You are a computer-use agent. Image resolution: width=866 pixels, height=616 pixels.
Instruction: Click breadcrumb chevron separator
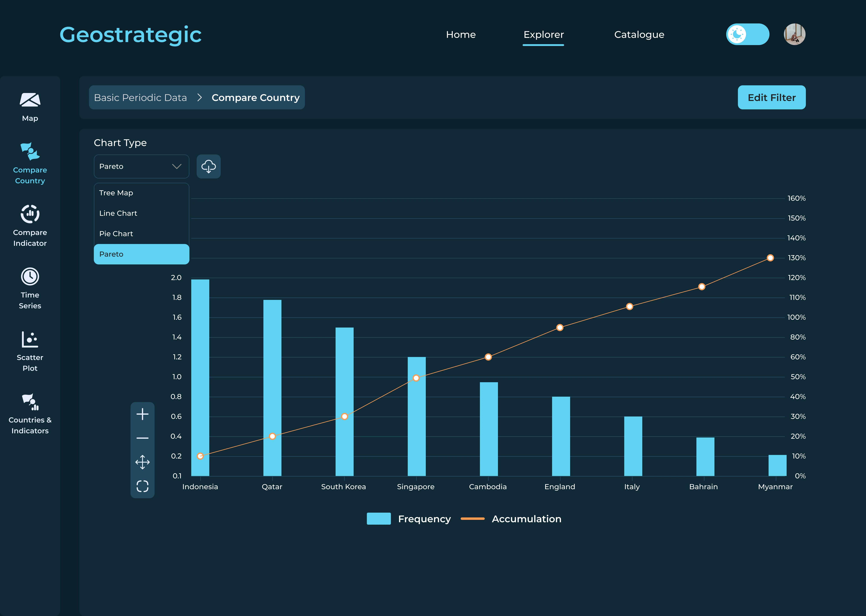(x=200, y=98)
